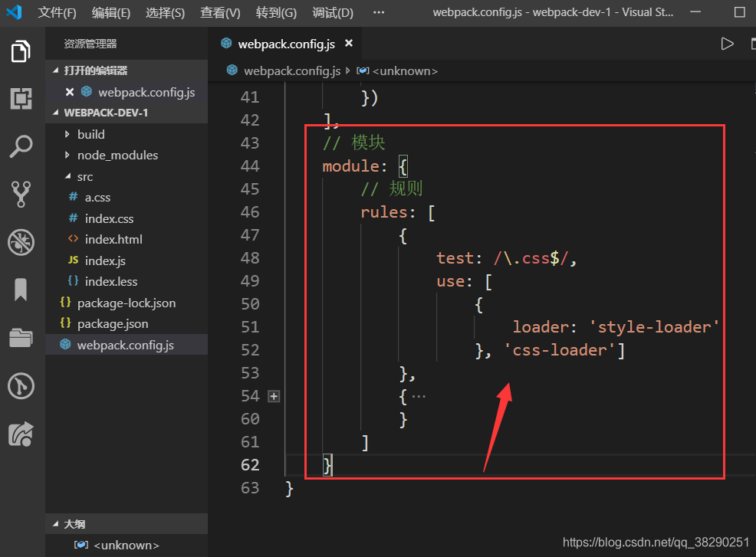Open the 调试(D) menu
Screen dimensions: 756x557
[333, 12]
